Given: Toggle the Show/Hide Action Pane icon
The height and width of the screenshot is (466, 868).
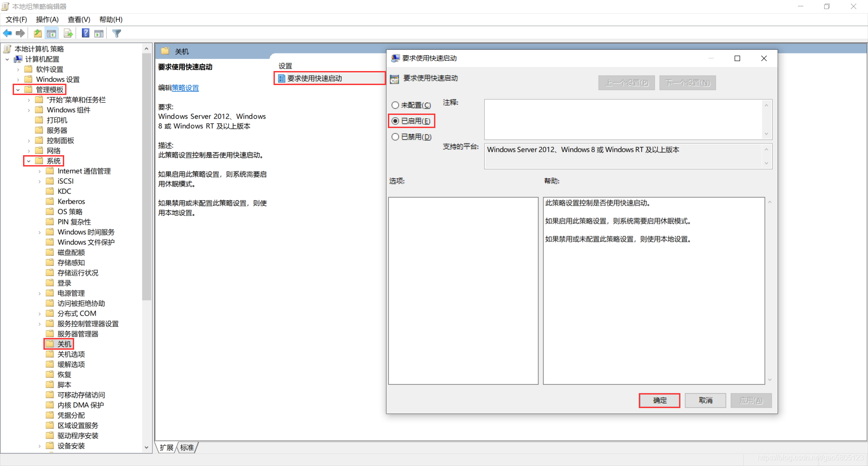Looking at the screenshot, I should 99,33.
